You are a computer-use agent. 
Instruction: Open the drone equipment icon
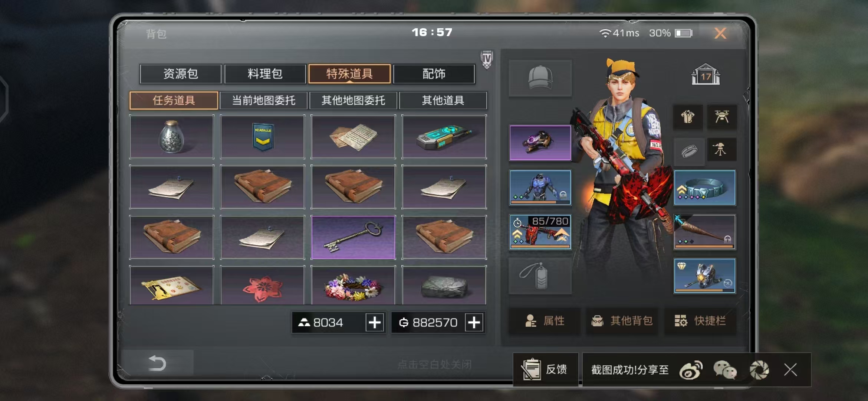click(x=721, y=117)
